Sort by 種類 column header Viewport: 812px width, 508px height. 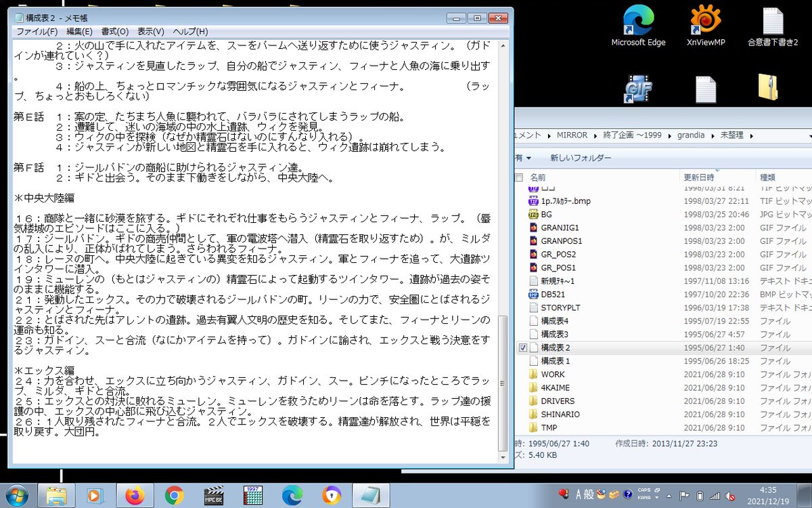click(784, 177)
